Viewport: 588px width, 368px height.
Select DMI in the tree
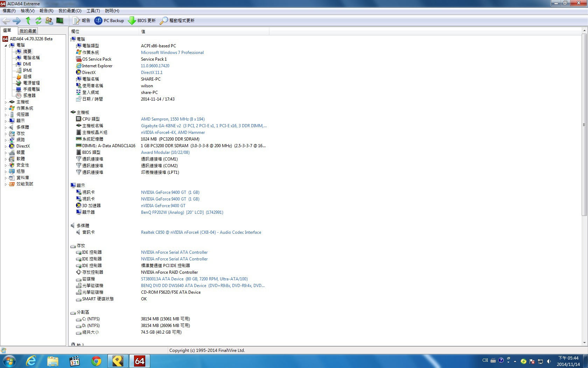(x=27, y=64)
